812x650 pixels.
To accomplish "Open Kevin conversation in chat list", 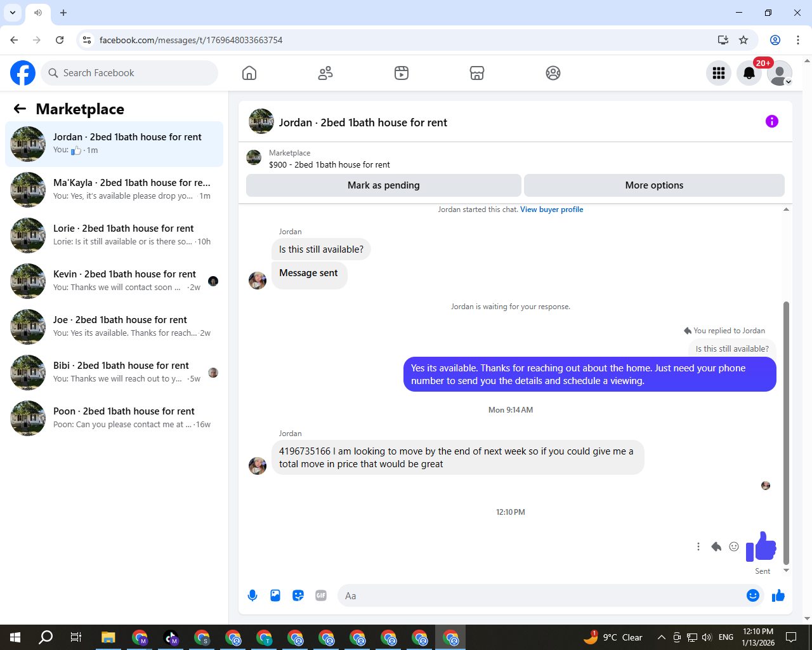I will pos(114,281).
